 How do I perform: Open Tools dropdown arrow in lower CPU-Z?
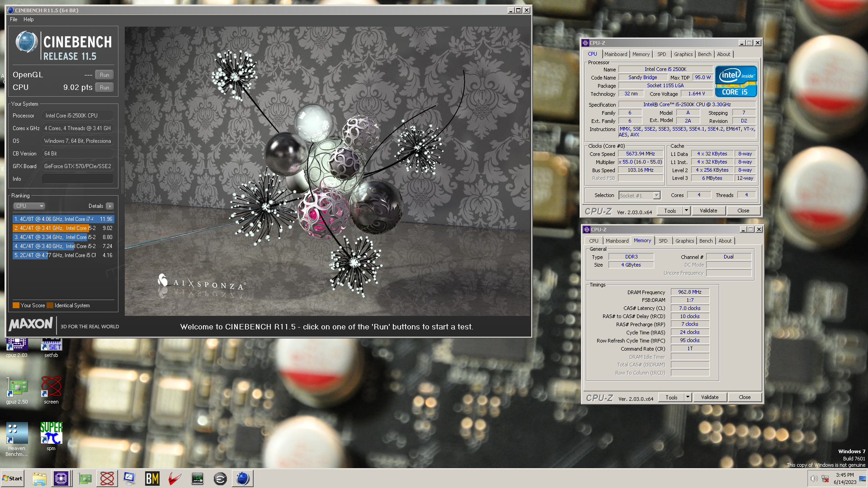click(687, 397)
